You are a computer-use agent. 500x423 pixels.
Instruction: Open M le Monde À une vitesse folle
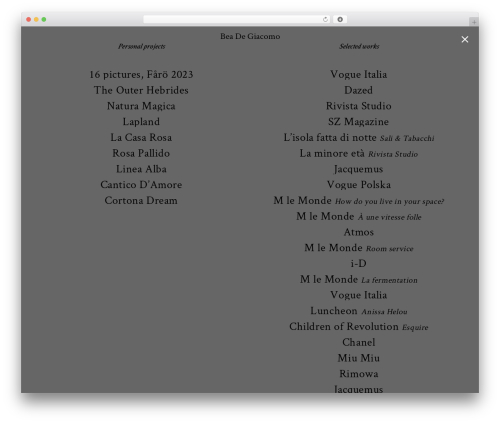359,216
